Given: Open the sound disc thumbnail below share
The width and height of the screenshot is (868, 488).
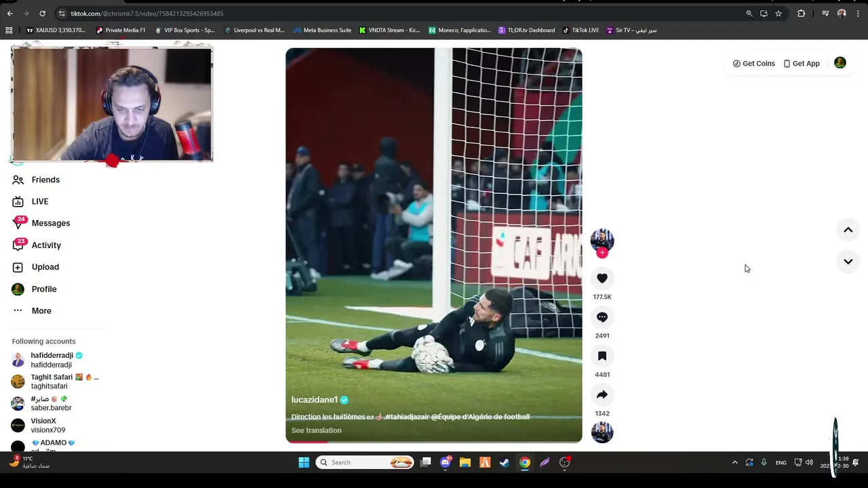Looking at the screenshot, I should [x=602, y=432].
